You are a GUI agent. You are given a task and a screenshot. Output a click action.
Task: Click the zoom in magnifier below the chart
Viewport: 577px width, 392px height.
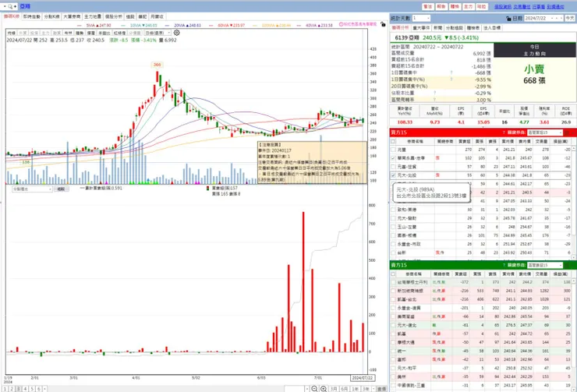point(324,389)
